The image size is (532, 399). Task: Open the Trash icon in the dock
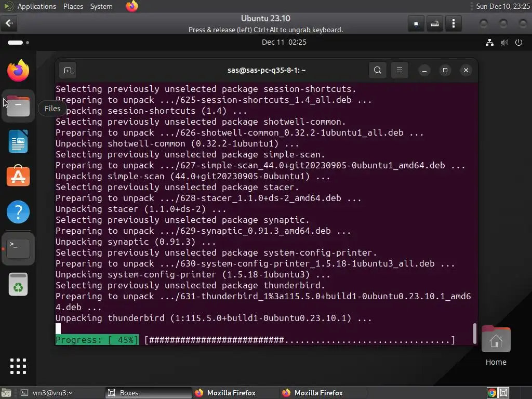18,284
